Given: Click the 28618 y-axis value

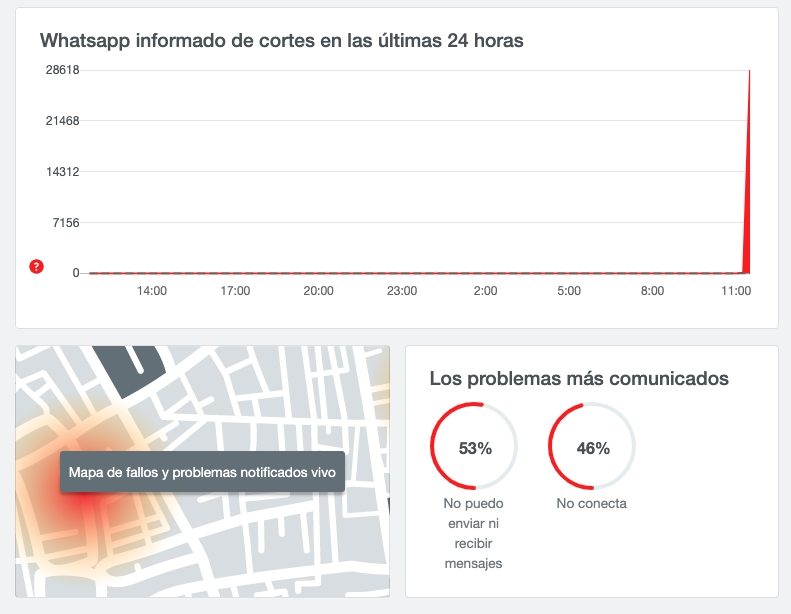Looking at the screenshot, I should (63, 70).
